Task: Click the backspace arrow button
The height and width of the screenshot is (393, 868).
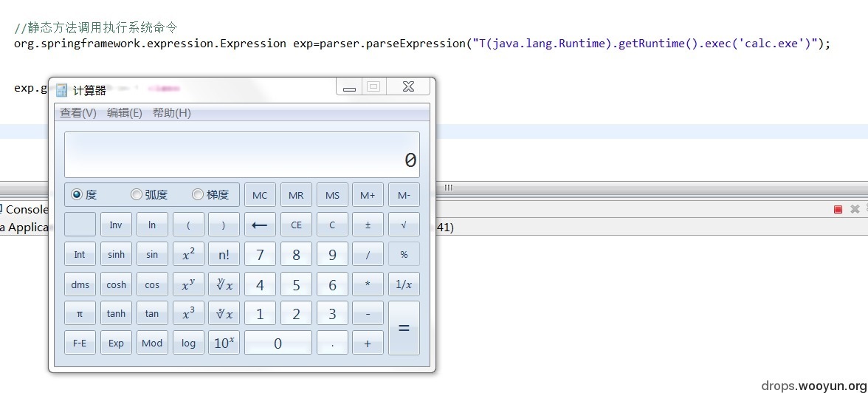Action: coord(260,225)
